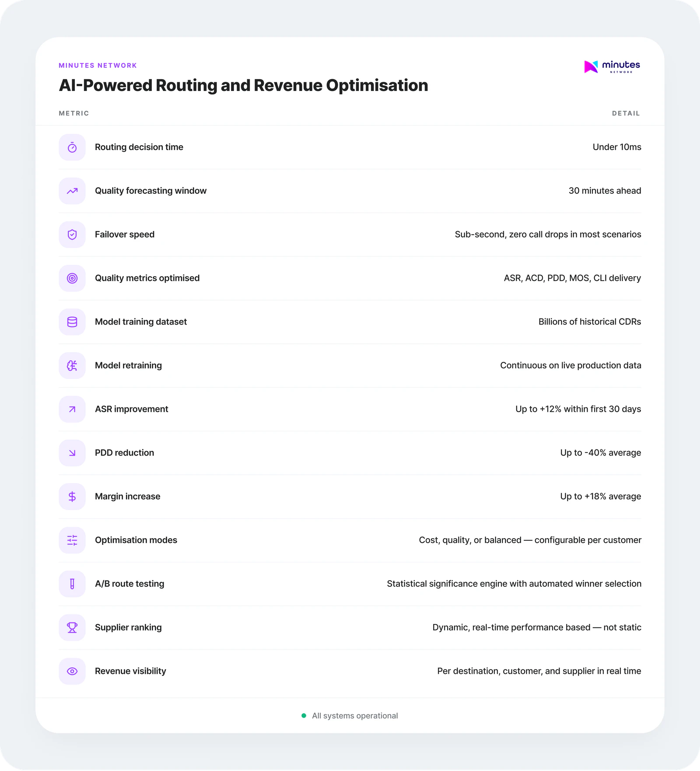Click the dollar sign icon for Margin increase
Image resolution: width=700 pixels, height=771 pixels.
pos(72,497)
